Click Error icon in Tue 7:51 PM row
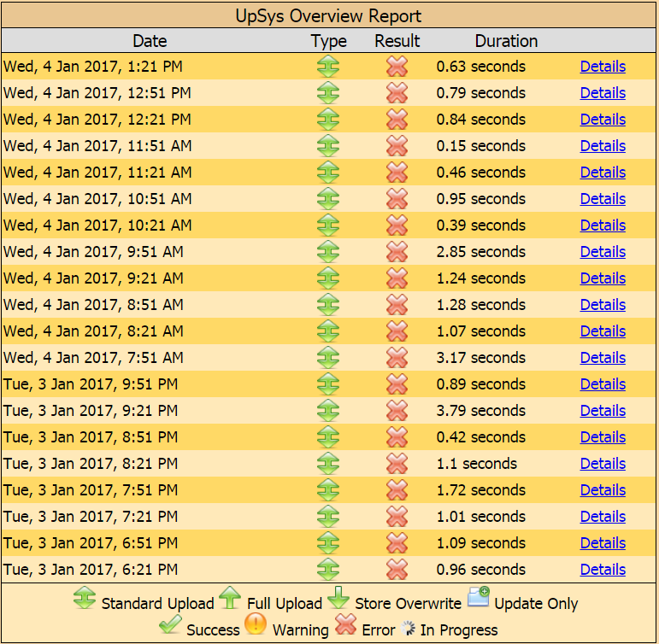This screenshot has height=644, width=659. (397, 489)
